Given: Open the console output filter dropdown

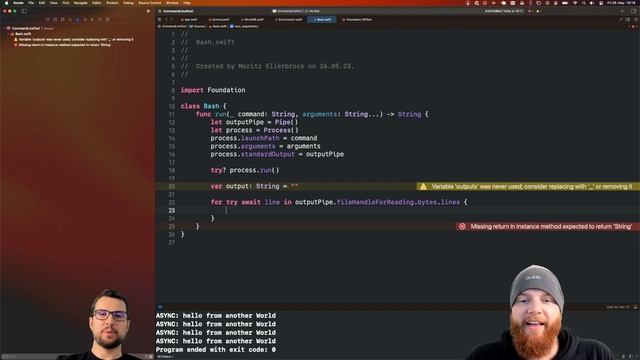Looking at the screenshot, I should [x=165, y=357].
